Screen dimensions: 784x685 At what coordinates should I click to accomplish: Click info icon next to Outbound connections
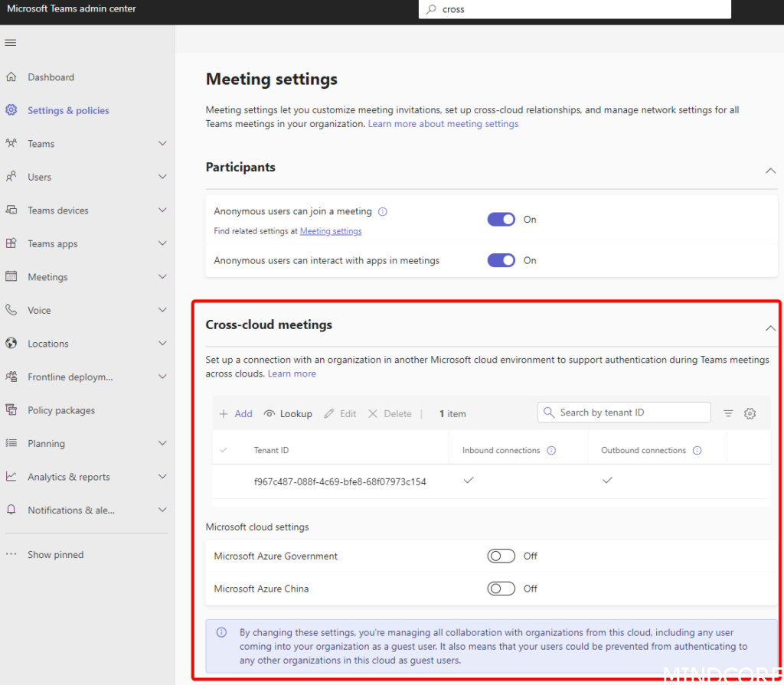pos(697,451)
